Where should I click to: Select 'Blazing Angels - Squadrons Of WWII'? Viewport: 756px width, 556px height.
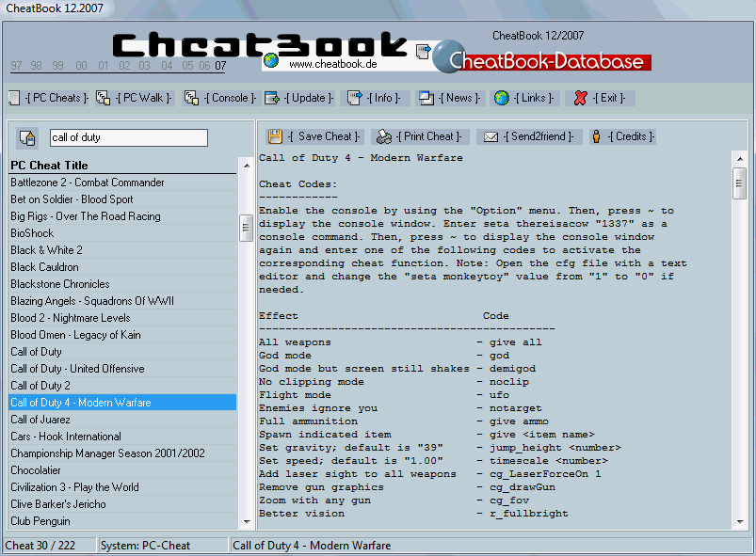pyautogui.click(x=123, y=301)
